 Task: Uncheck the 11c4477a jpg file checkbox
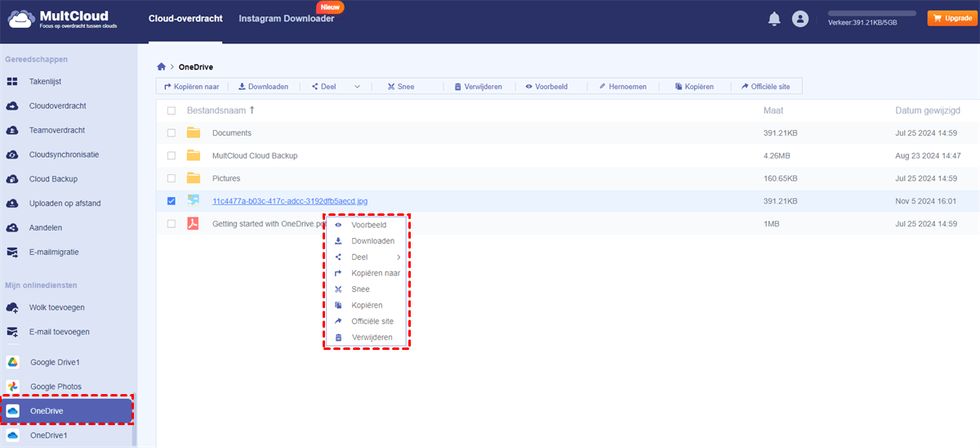[x=171, y=201]
